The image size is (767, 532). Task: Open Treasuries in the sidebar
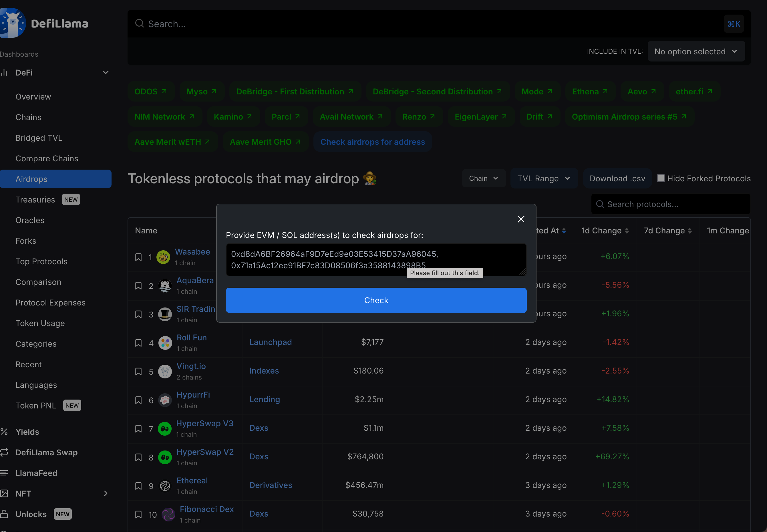35,200
